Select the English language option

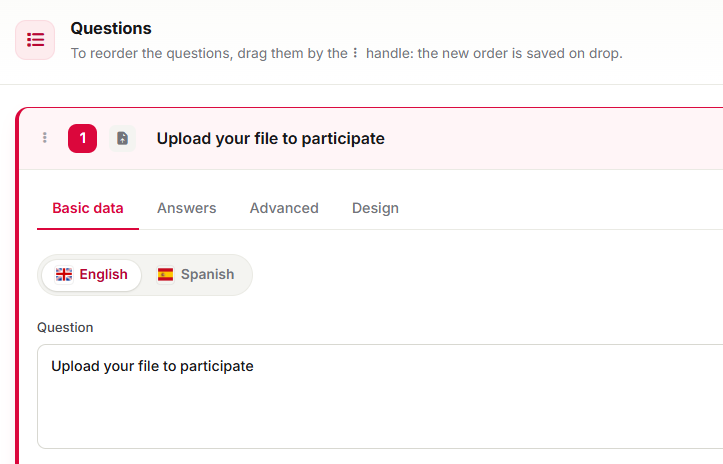point(91,275)
